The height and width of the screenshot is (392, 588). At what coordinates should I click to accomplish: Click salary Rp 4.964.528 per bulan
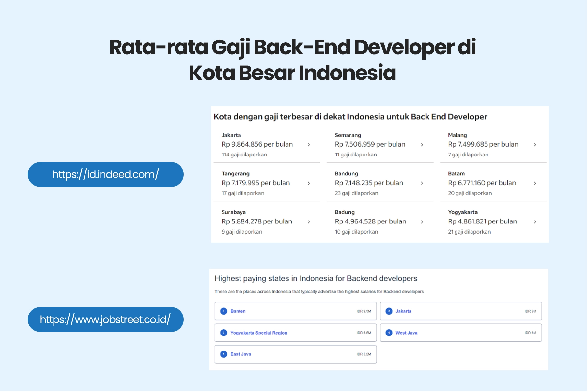[x=370, y=221]
